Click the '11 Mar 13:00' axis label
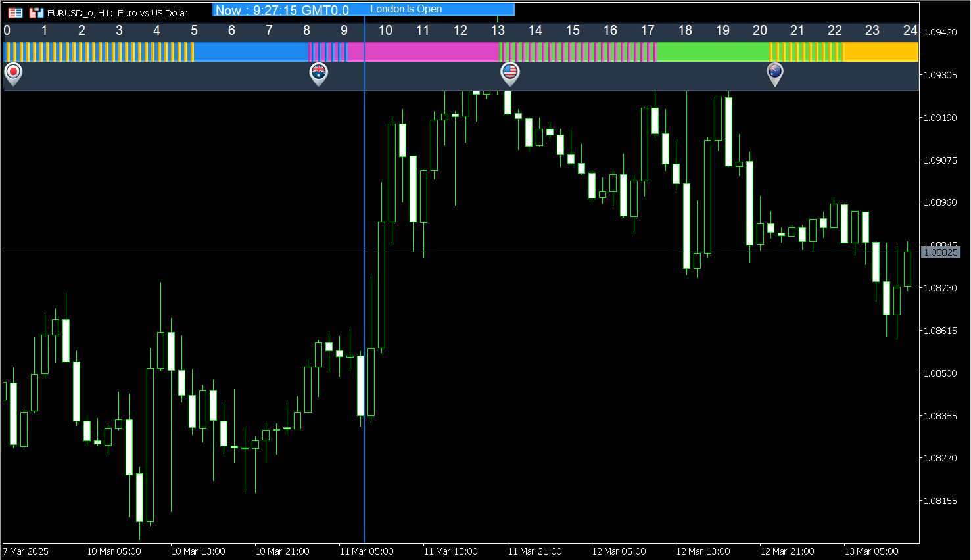971x560 pixels. pos(450,552)
